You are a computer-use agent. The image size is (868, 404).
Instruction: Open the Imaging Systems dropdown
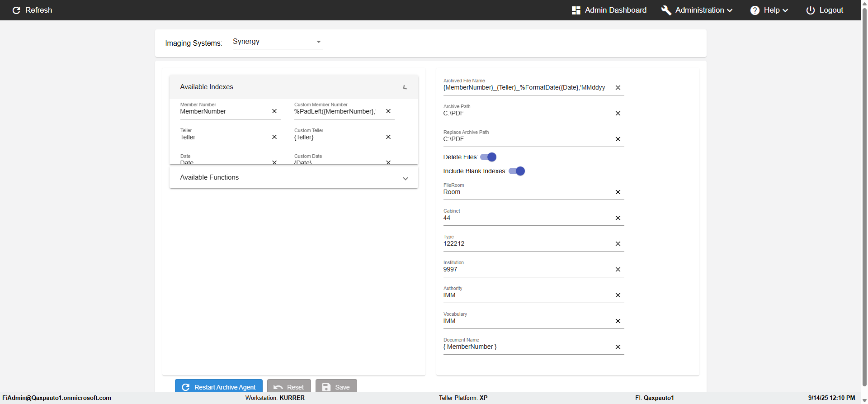[278, 42]
